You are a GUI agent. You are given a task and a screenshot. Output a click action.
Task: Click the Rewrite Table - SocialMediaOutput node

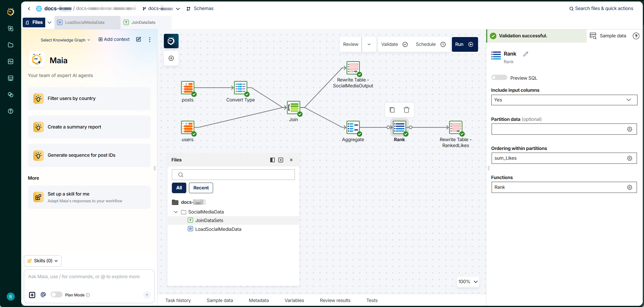click(x=353, y=68)
